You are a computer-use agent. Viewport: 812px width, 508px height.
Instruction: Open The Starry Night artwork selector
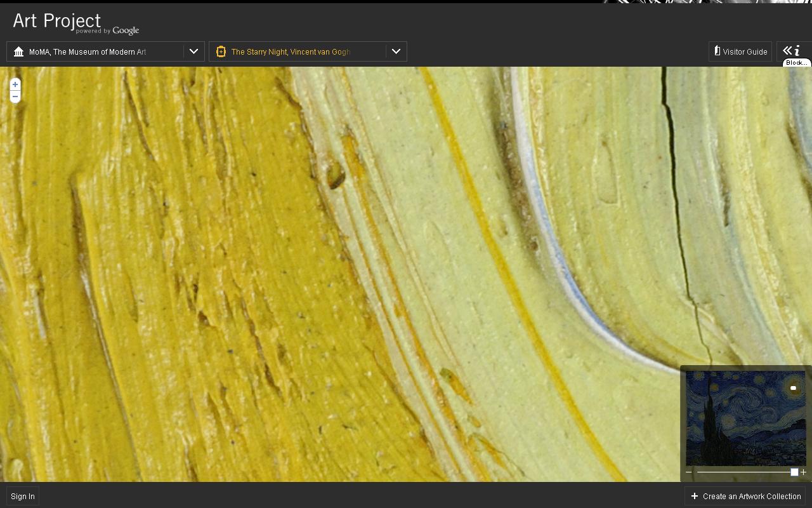308,51
